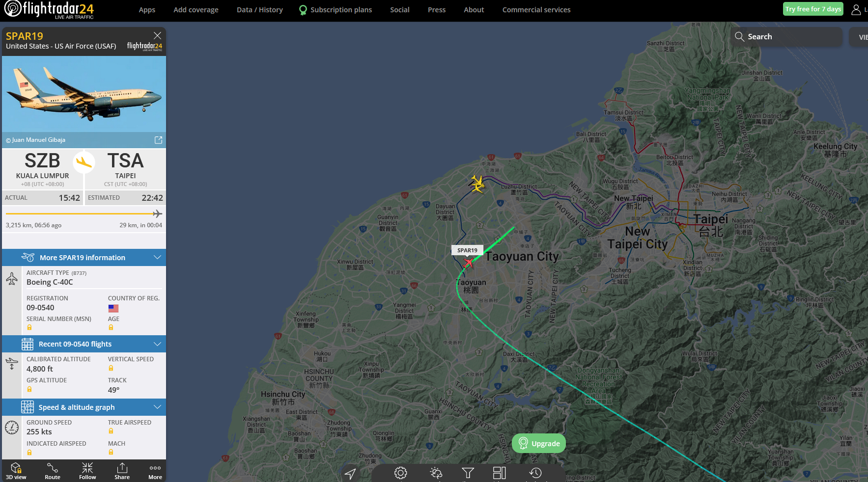
Task: Focus the map Search field
Action: 786,37
